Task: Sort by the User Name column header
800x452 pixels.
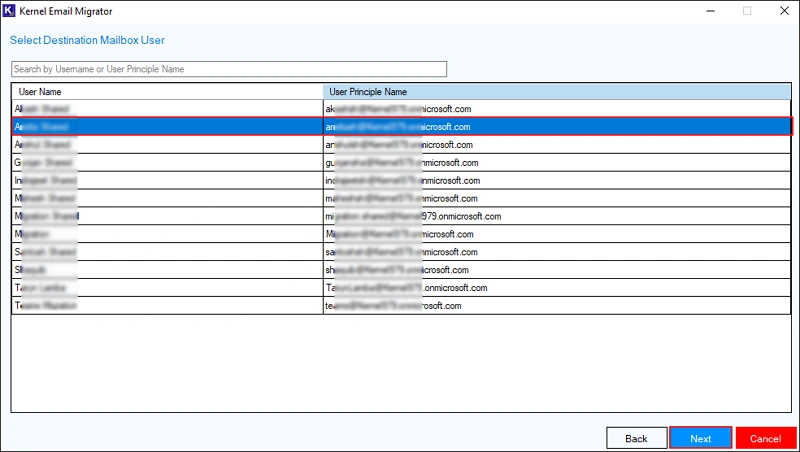Action: point(167,92)
